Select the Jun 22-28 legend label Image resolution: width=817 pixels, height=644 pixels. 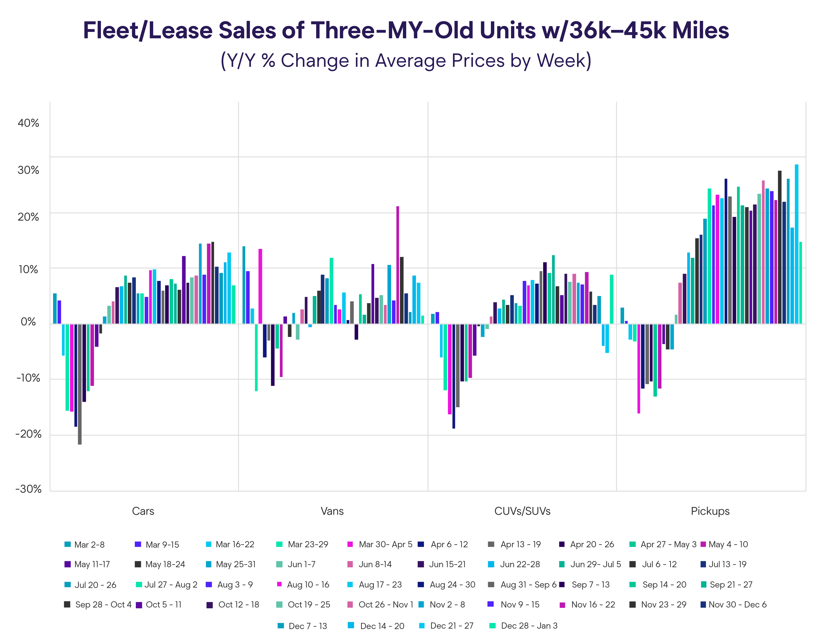coord(520,564)
